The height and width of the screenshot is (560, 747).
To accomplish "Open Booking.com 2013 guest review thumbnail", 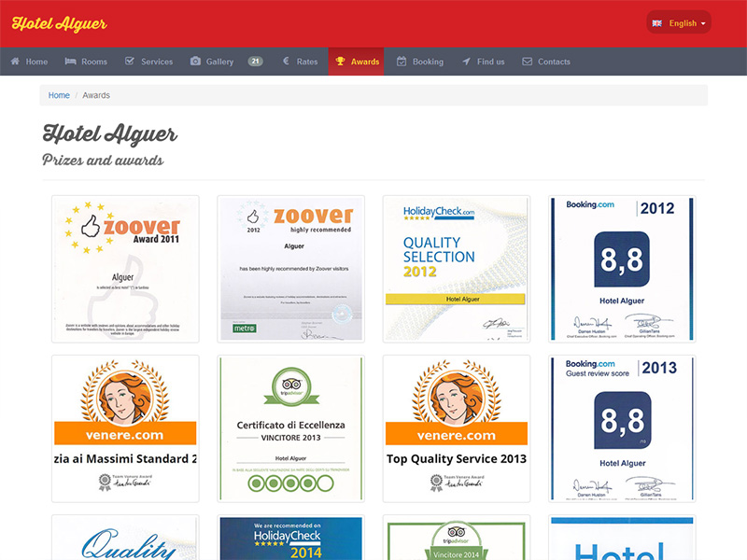I will click(x=622, y=428).
